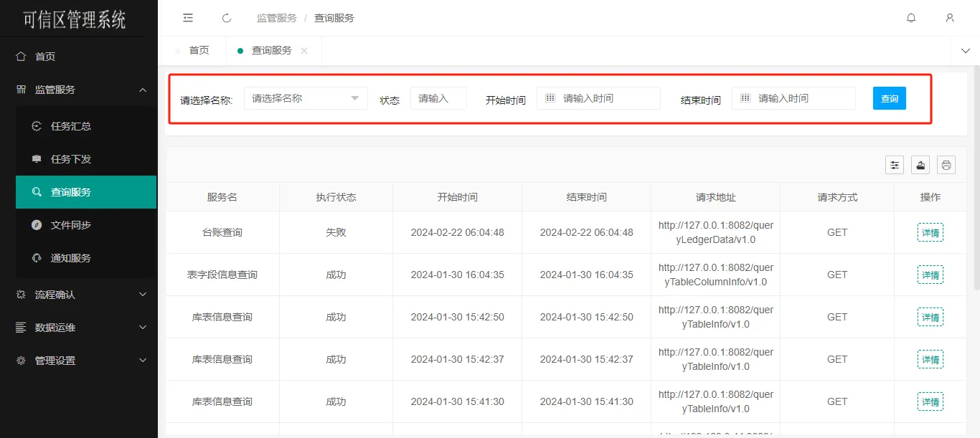This screenshot has height=438, width=980.
Task: Open 详情 for the 台账查询 row
Action: 930,232
